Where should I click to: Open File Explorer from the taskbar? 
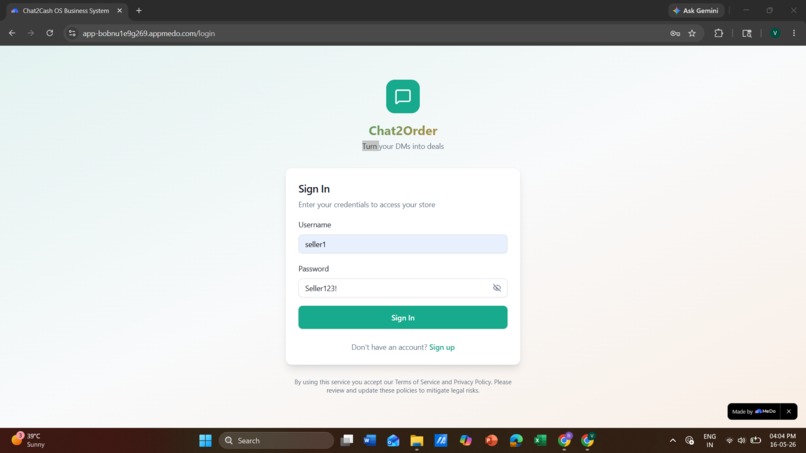point(417,441)
